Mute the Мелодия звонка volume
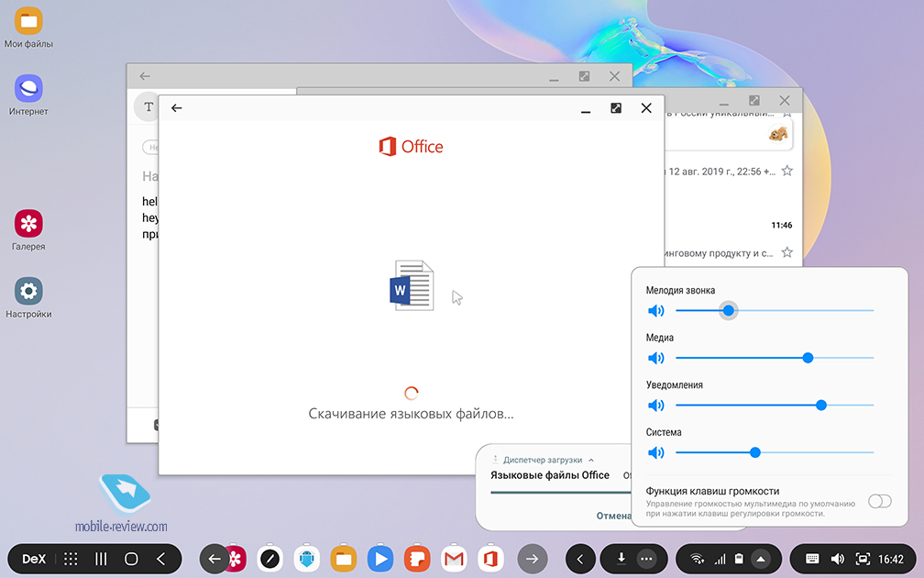This screenshot has height=578, width=924. click(656, 311)
